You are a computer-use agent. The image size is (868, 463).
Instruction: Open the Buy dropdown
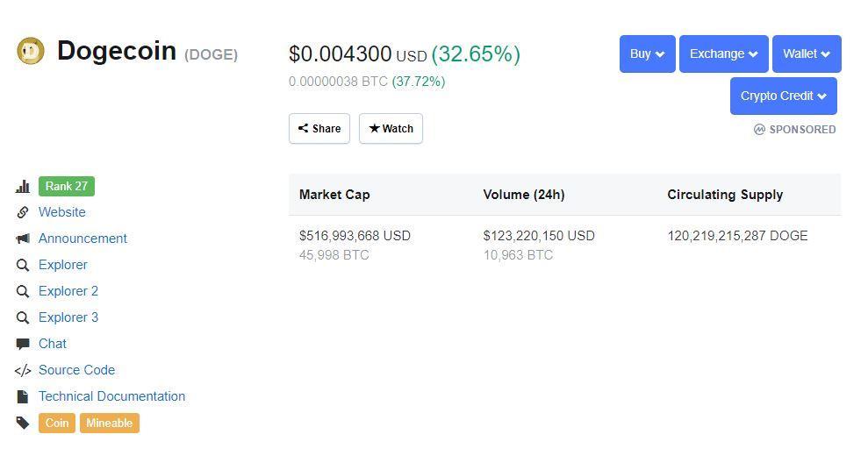(647, 53)
